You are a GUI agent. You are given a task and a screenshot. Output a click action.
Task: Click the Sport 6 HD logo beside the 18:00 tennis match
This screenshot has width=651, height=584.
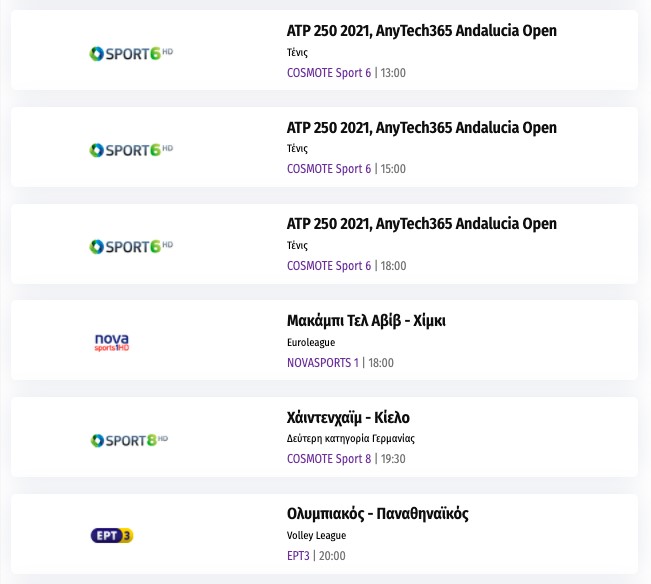[x=130, y=246]
